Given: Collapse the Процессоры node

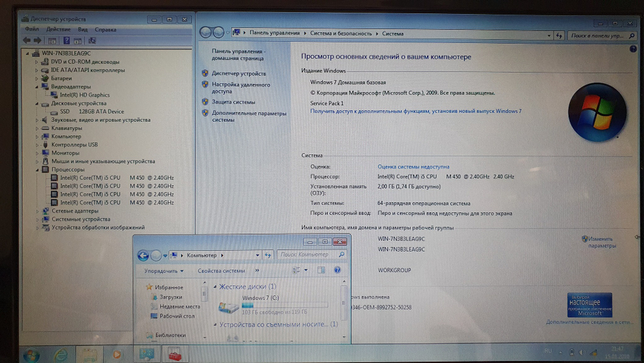Looking at the screenshot, I should tap(37, 170).
